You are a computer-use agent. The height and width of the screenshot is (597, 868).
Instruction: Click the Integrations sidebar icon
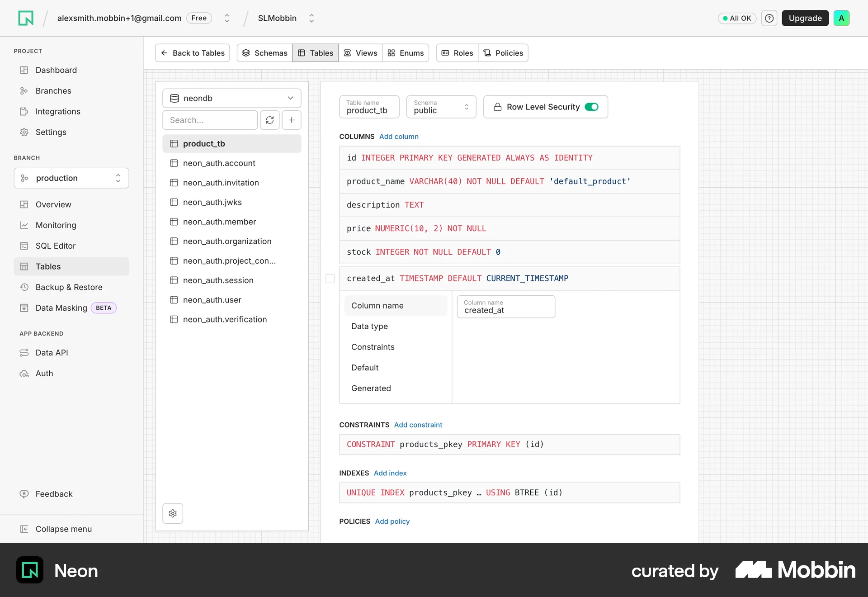pyautogui.click(x=24, y=111)
